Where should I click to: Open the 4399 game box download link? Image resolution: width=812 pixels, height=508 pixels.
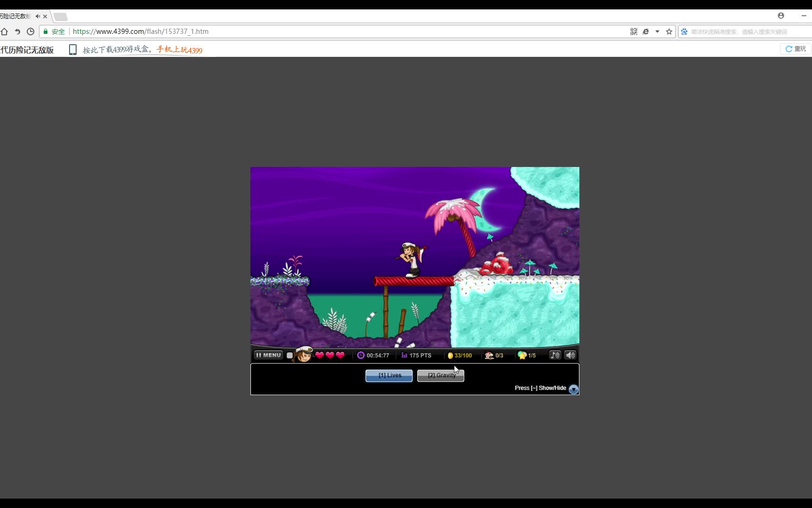tap(117, 49)
